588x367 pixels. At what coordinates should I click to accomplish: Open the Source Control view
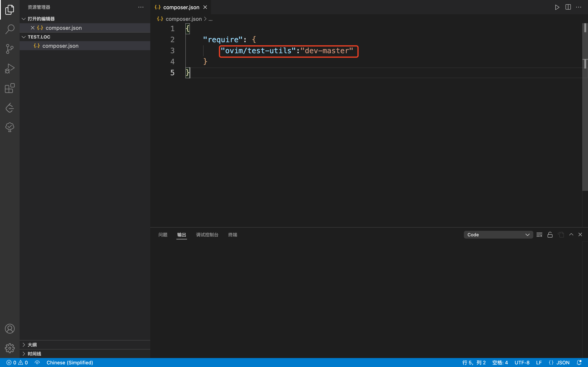(x=10, y=49)
